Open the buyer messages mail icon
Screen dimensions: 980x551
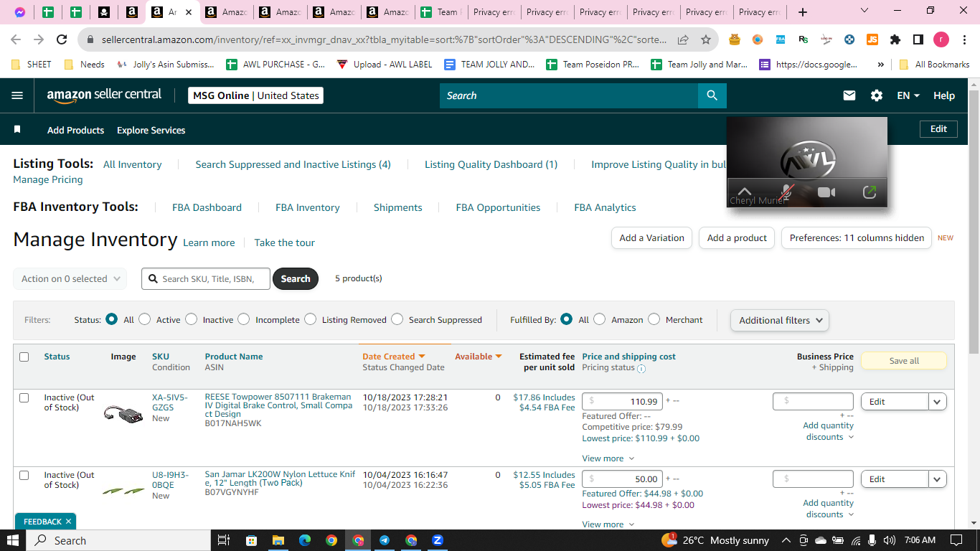click(849, 95)
